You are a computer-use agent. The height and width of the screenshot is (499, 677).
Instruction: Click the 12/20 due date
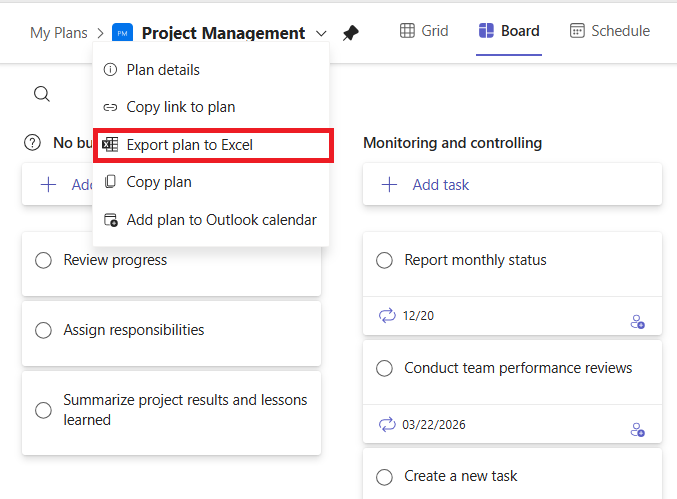tap(418, 316)
